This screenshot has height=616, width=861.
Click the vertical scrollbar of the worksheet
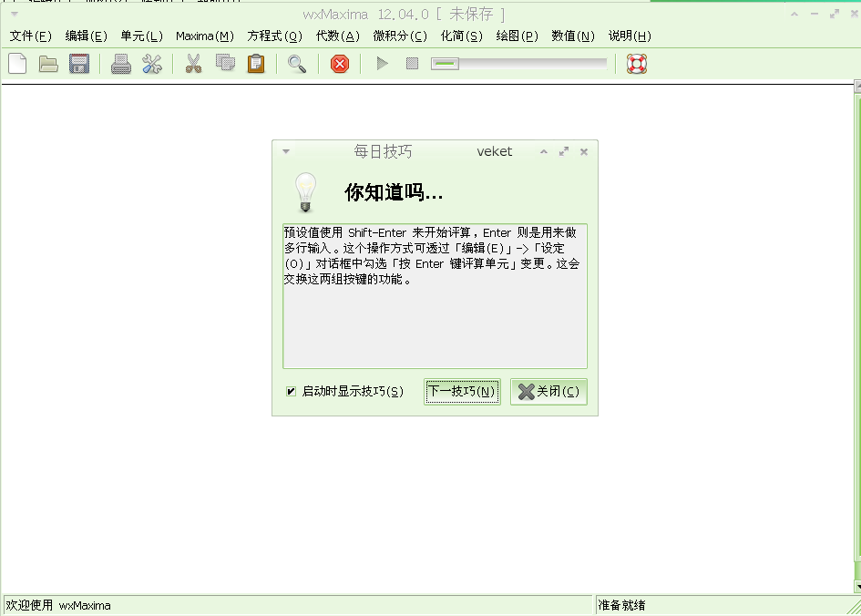[857, 329]
